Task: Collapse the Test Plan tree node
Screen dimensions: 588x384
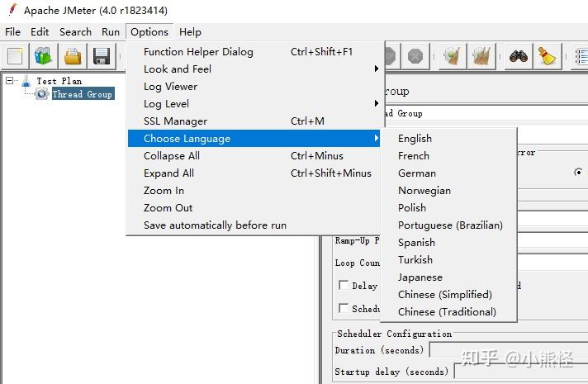Action: (9, 81)
